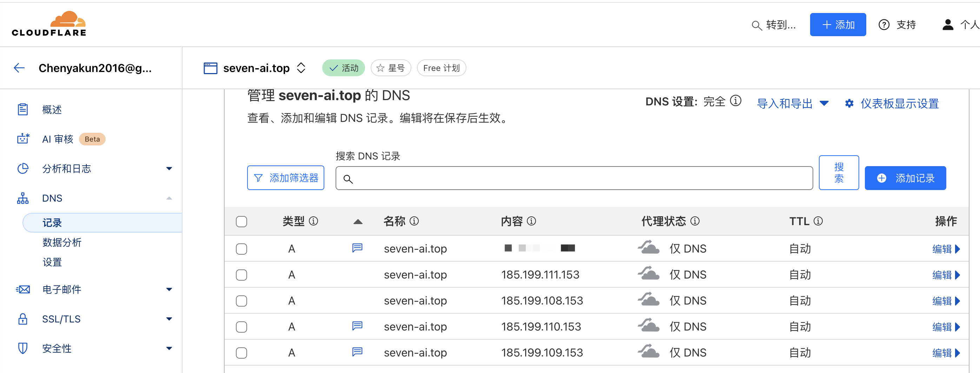Click the DNS network tree icon
The width and height of the screenshot is (980, 373).
23,198
